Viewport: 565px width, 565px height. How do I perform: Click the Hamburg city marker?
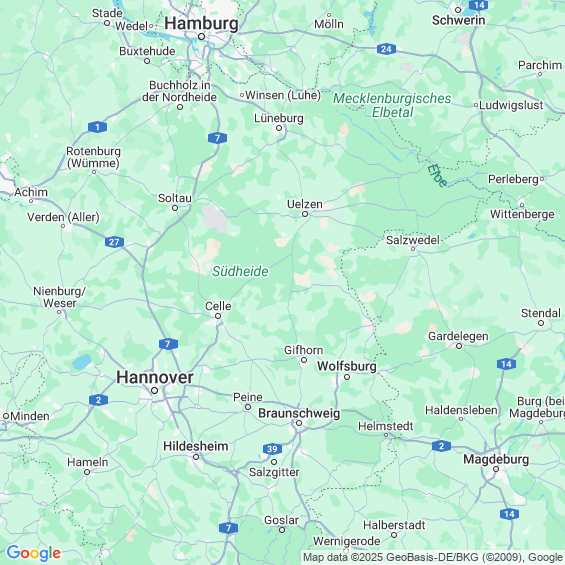coord(202,37)
